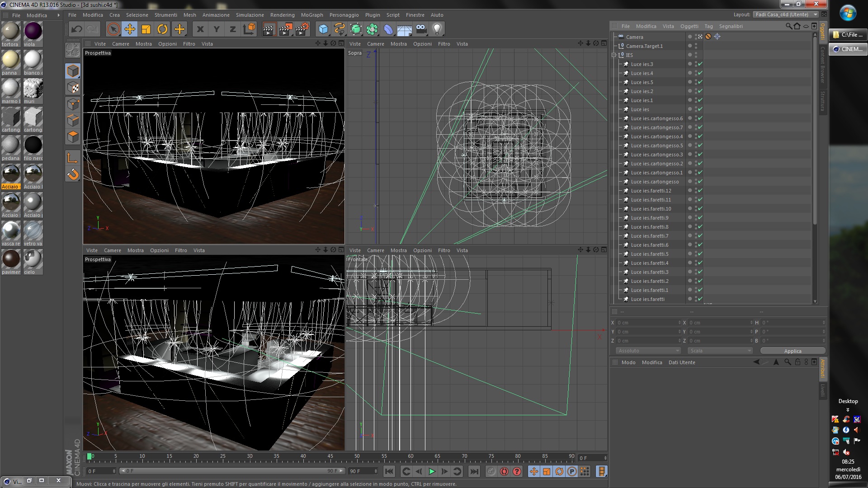The image size is (868, 488).
Task: Select the Rotate tool
Action: tap(162, 29)
